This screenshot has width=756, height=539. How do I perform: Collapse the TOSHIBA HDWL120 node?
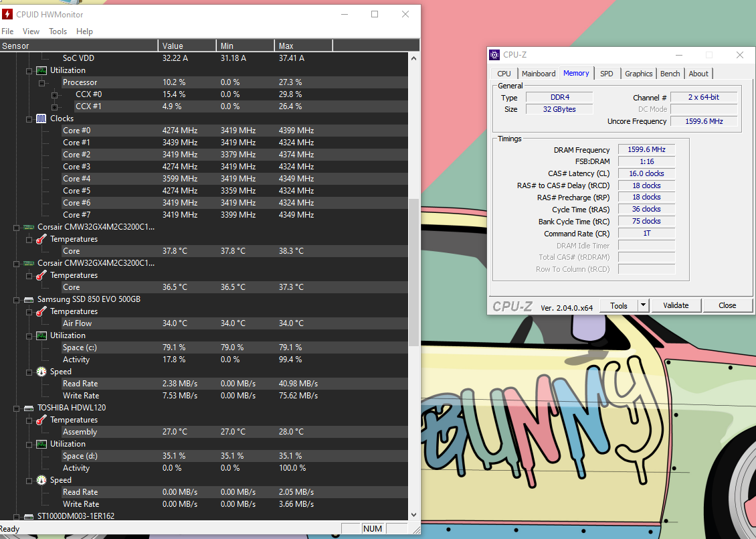coord(17,408)
